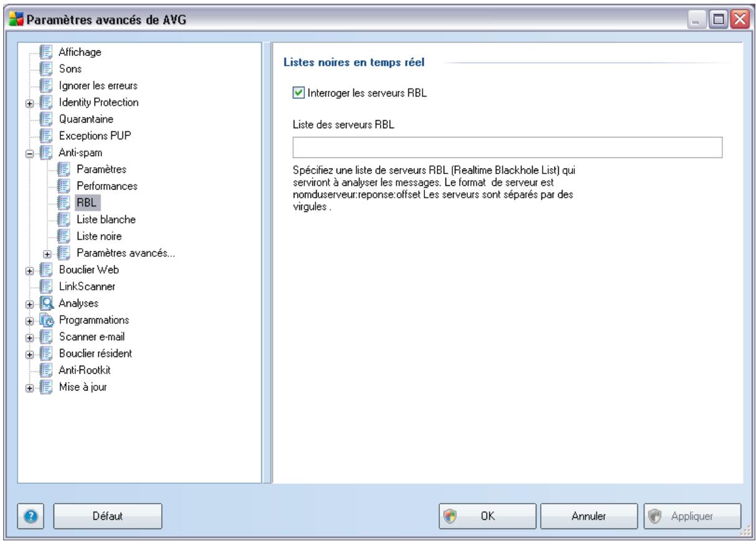Click the Appliquer button
The height and width of the screenshot is (541, 756).
tap(693, 516)
